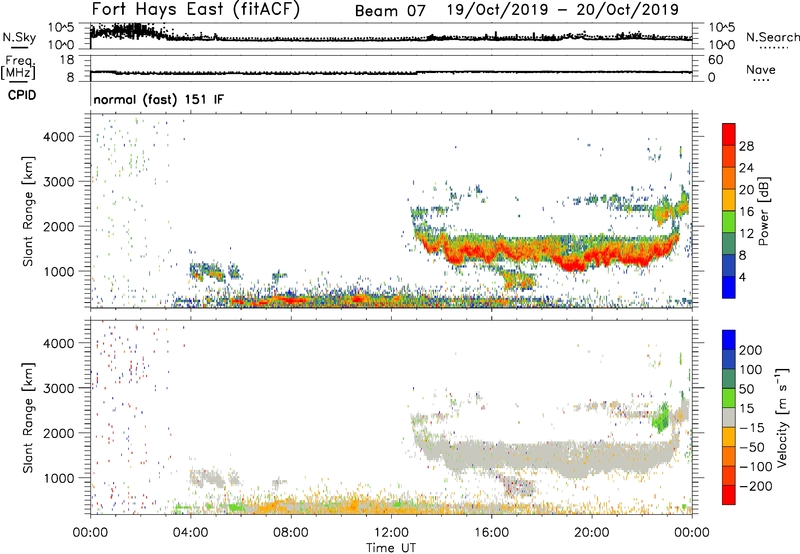Image resolution: width=800 pixels, height=554 pixels.
Task: Click the velocity panel 'Slant Range [km]' label
Action: pos(28,418)
